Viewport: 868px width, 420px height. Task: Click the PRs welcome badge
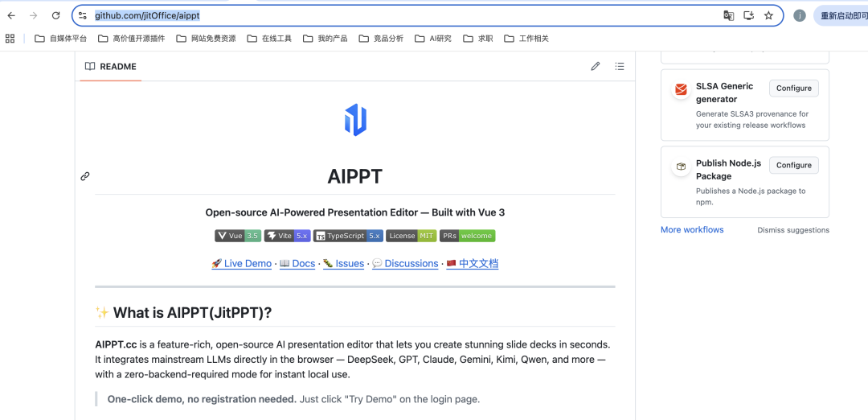coord(468,236)
